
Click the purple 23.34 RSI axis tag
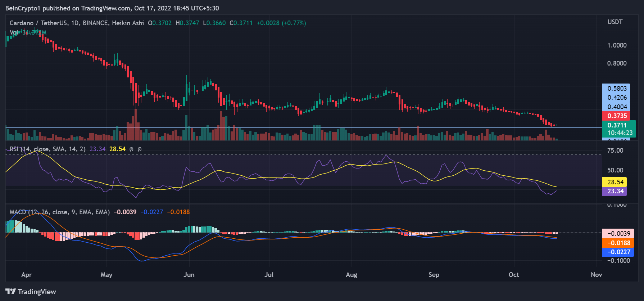click(x=615, y=191)
